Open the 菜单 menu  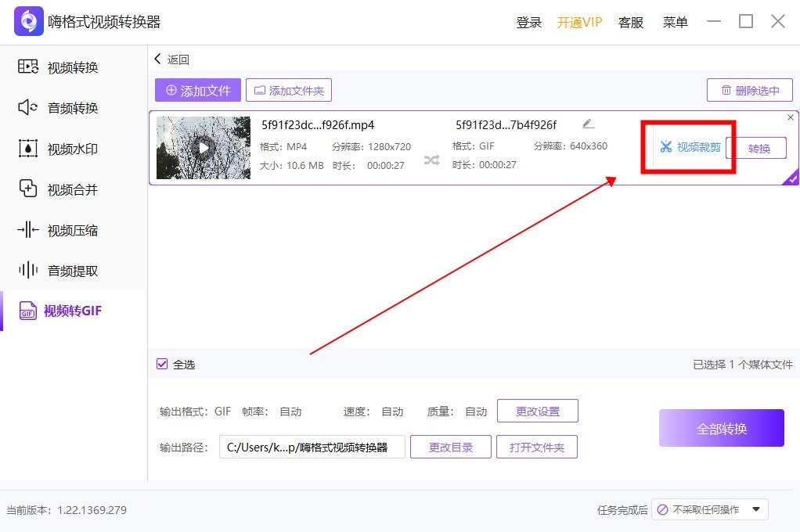pyautogui.click(x=675, y=22)
